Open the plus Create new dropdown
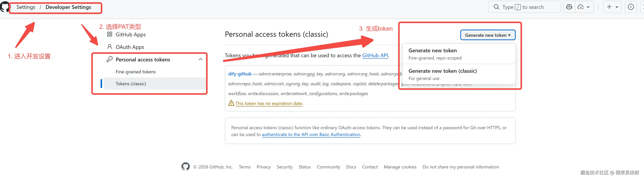The image size is (644, 180). tap(612, 7)
